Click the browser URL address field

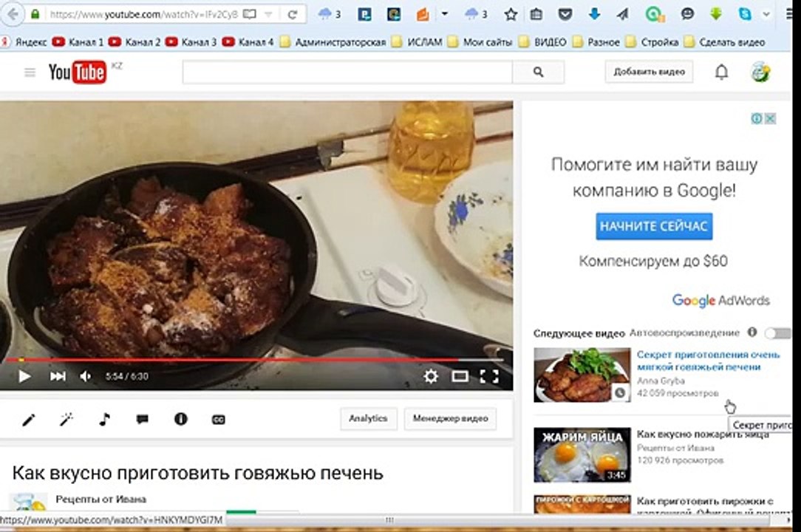tap(143, 15)
